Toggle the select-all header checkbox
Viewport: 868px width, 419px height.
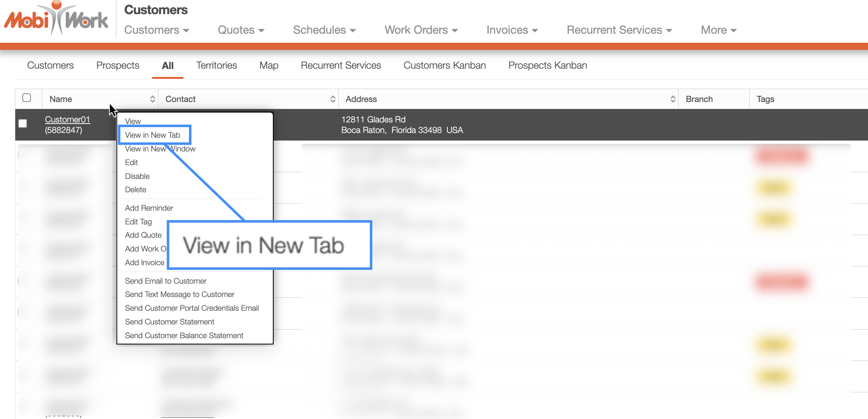(x=27, y=98)
